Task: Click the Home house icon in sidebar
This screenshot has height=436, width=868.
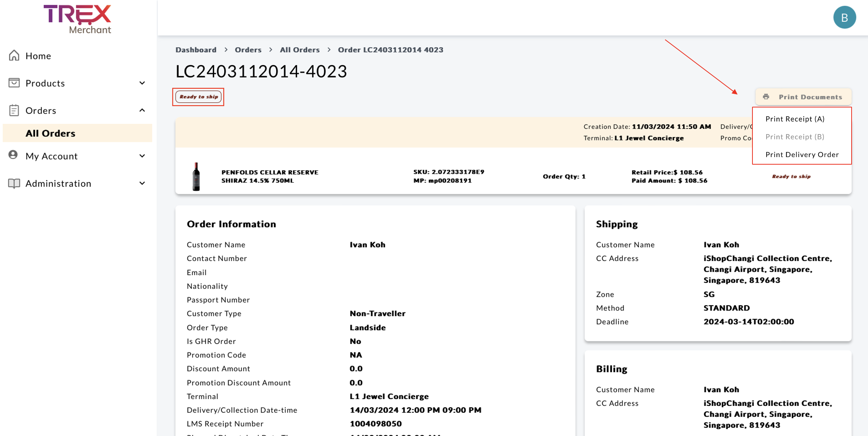Action: pos(14,56)
